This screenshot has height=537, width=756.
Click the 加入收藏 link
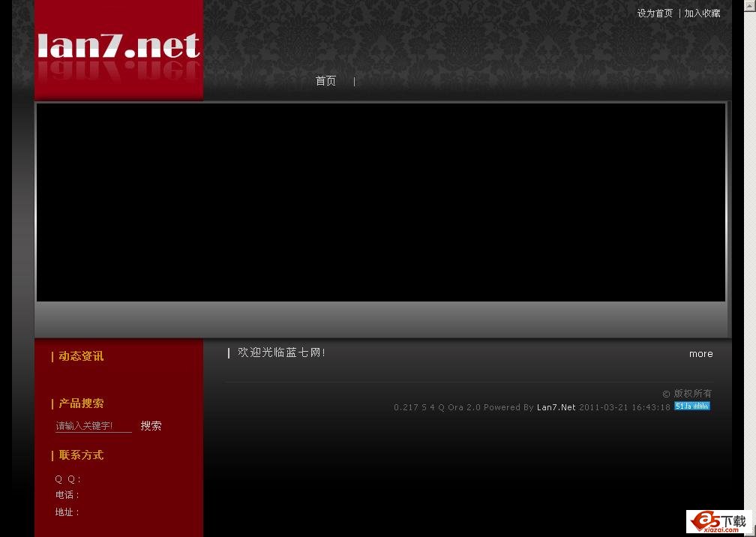(x=702, y=13)
